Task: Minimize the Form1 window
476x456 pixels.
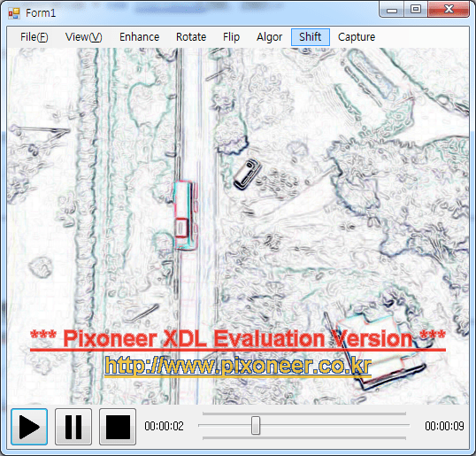Action: click(x=392, y=10)
